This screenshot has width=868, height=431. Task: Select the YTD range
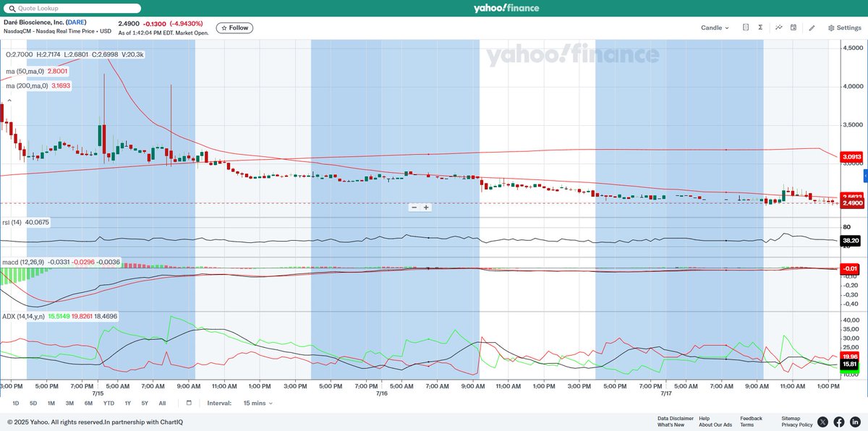pos(109,403)
